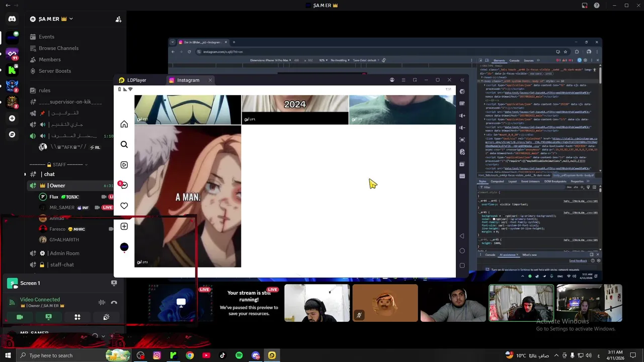Open the 2024 reel thumbnail
The image size is (644, 362).
coord(295,109)
